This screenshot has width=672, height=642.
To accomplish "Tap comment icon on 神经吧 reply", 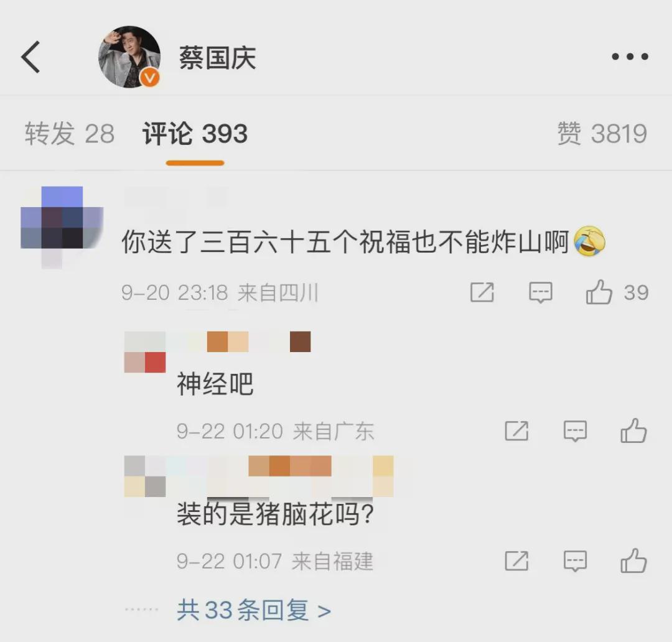I will (575, 430).
